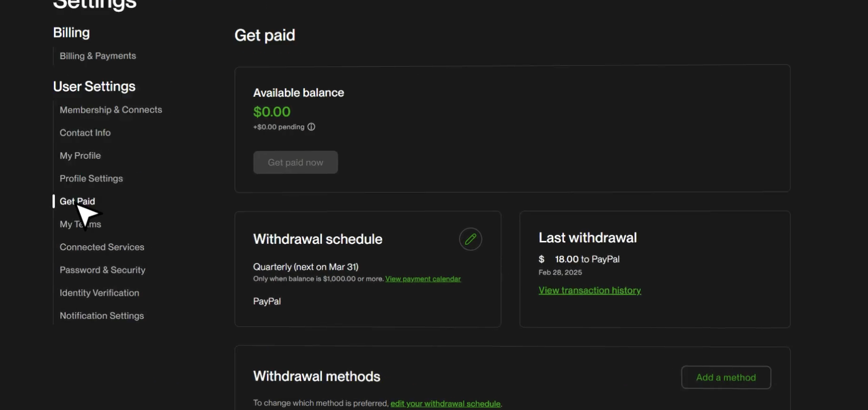This screenshot has height=410, width=868.
Task: Open Billing & Payments settings
Action: click(98, 56)
